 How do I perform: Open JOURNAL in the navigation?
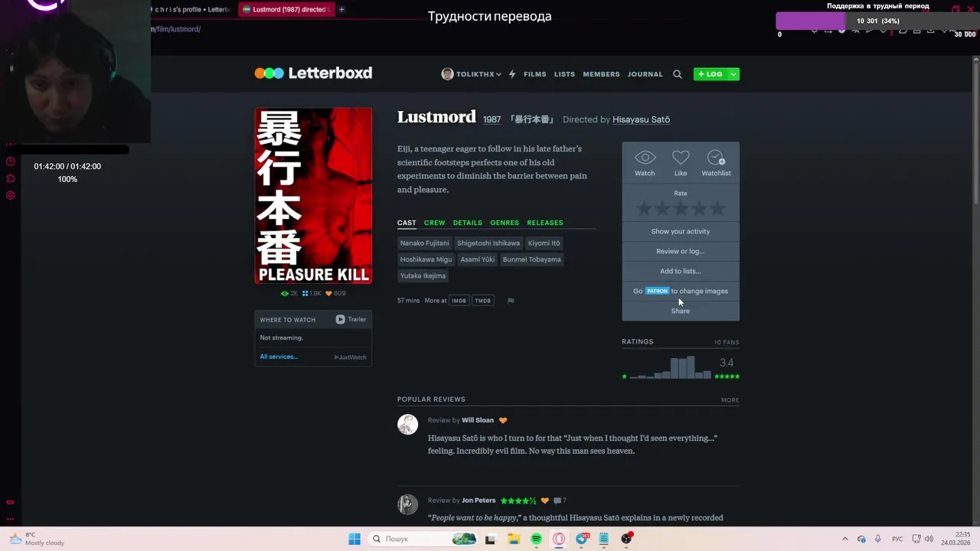coord(645,74)
